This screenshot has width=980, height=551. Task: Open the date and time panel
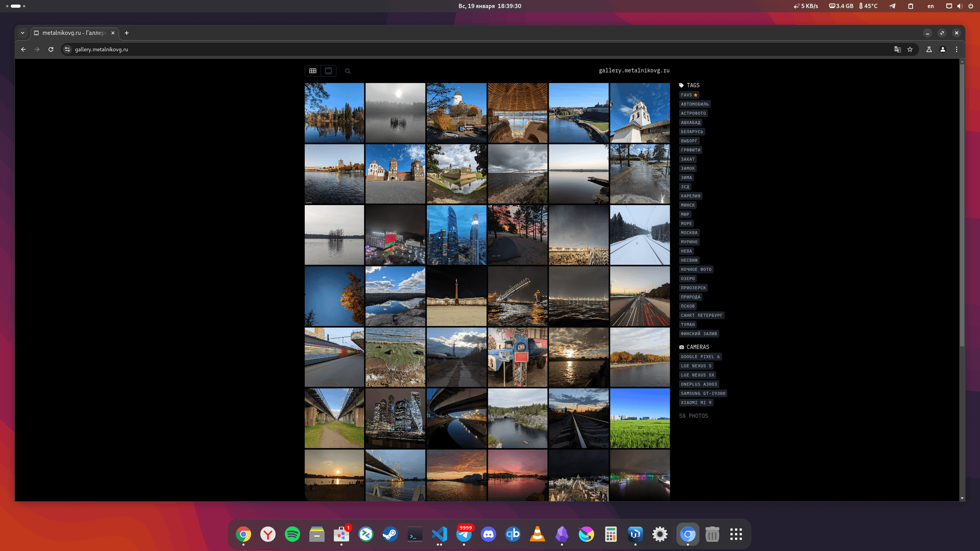pyautogui.click(x=489, y=6)
